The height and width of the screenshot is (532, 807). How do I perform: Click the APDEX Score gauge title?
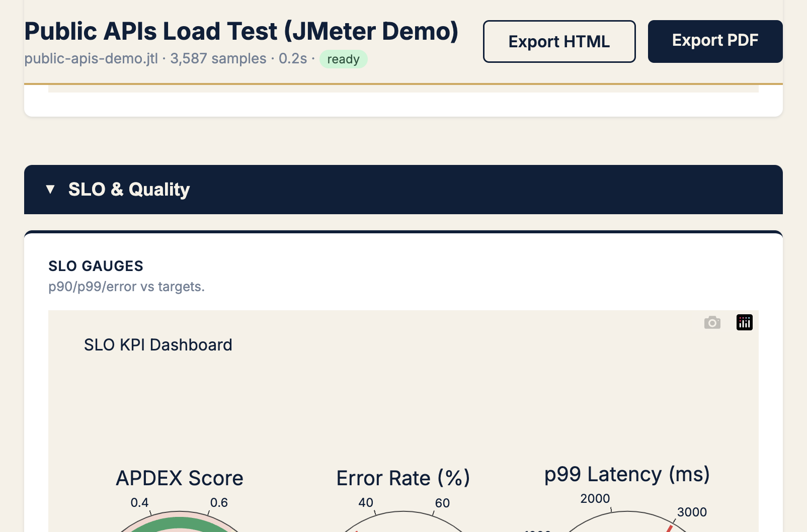coord(180,478)
